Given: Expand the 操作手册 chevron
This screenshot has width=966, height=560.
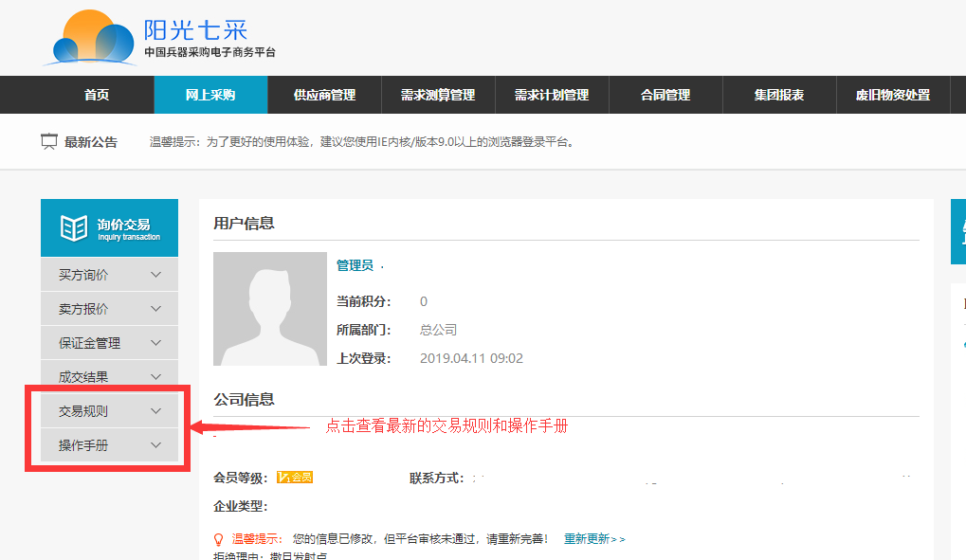Looking at the screenshot, I should click(x=155, y=444).
